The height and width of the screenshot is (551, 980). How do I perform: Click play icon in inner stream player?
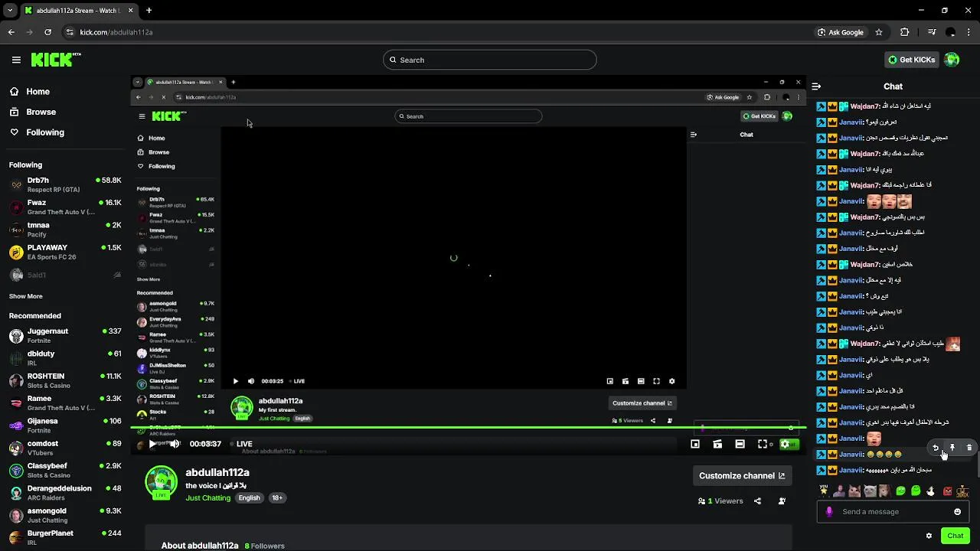(236, 381)
